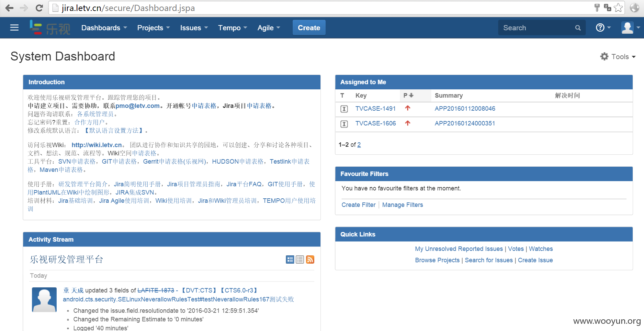Expand the Agile menu
Screen dimensions: 644x331
pos(269,28)
